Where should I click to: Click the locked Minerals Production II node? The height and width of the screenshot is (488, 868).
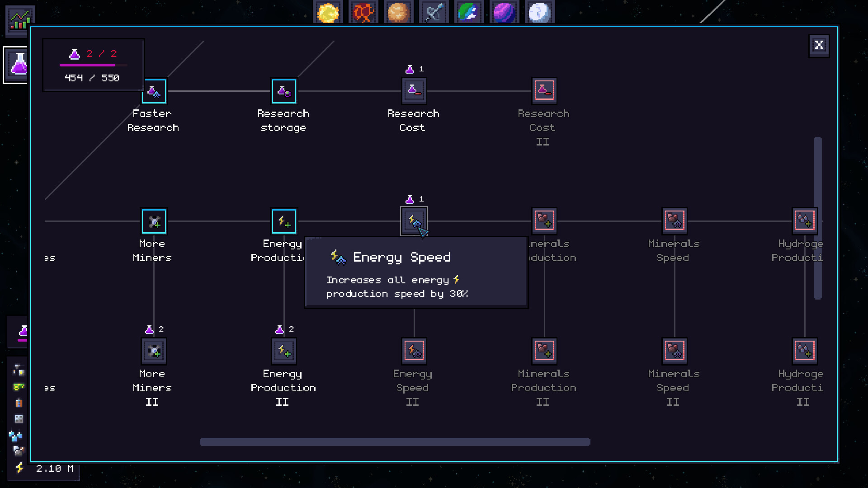[544, 352]
